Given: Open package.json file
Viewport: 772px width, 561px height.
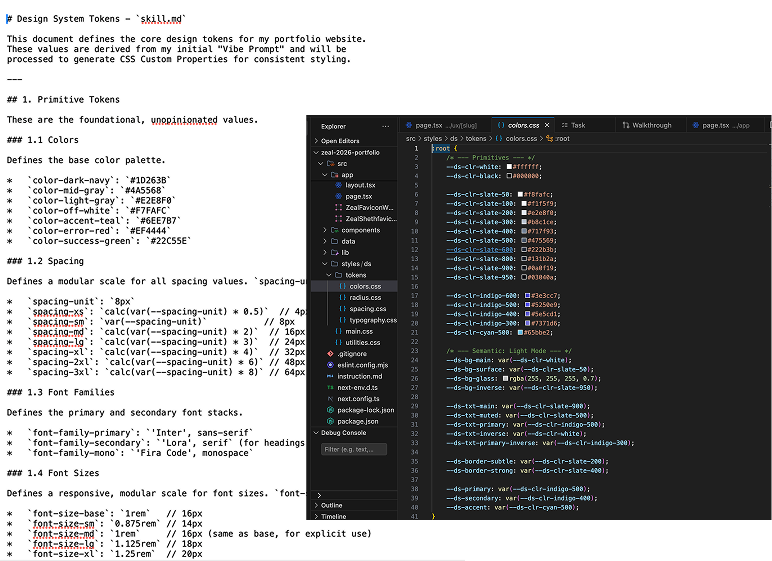Looking at the screenshot, I should click(358, 421).
